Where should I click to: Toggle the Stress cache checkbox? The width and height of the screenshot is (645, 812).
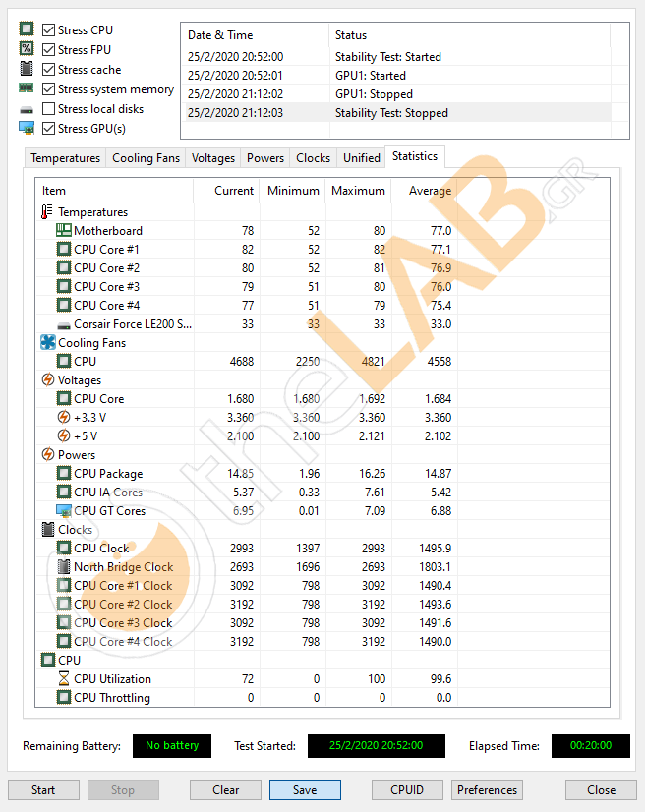click(x=48, y=70)
